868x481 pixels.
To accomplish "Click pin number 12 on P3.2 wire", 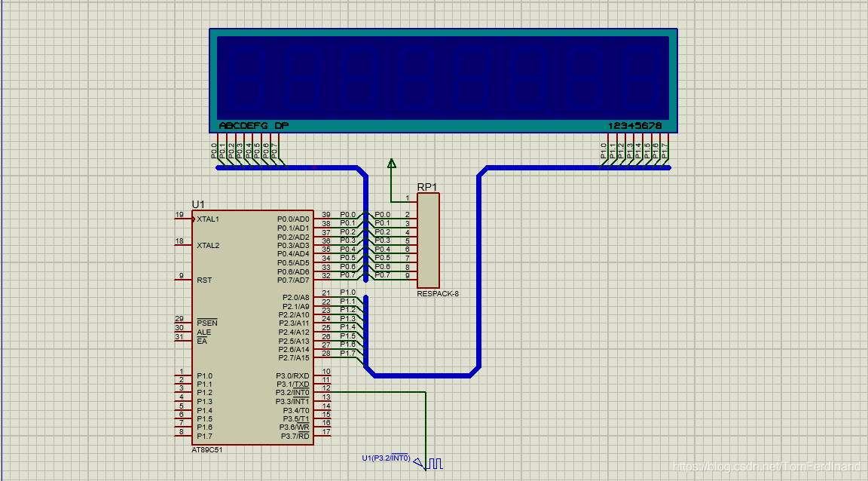I will (326, 388).
